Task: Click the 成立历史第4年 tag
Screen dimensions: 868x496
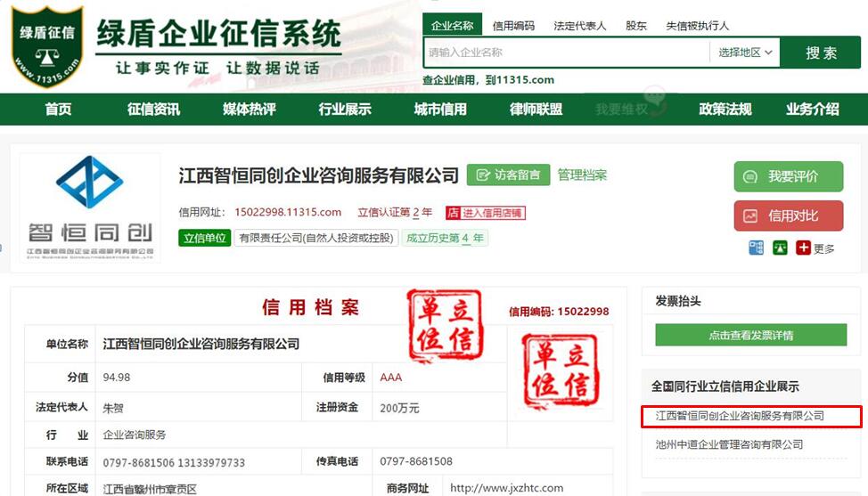Action: click(x=445, y=238)
